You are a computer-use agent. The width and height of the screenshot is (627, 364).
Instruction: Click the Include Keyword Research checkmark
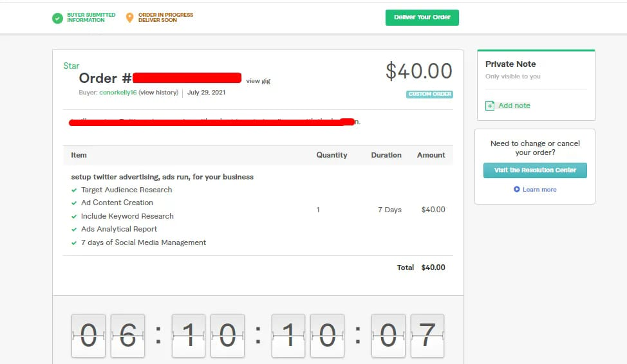click(74, 217)
